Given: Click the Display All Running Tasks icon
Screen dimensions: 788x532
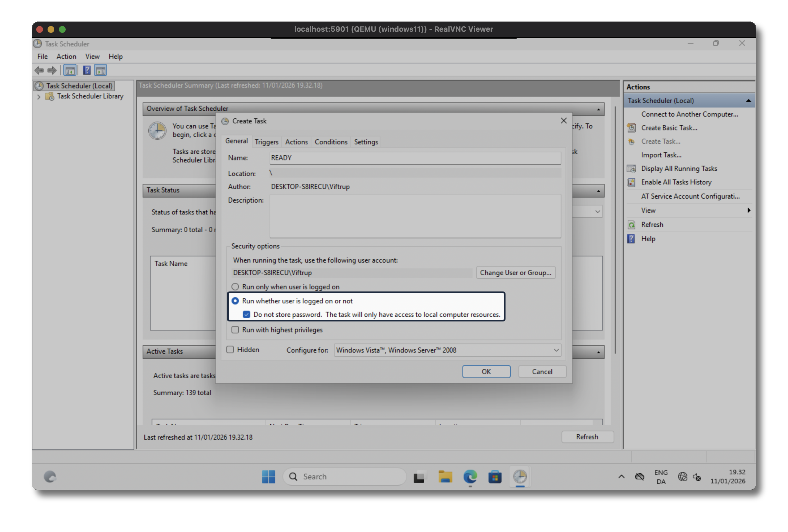Looking at the screenshot, I should click(631, 169).
